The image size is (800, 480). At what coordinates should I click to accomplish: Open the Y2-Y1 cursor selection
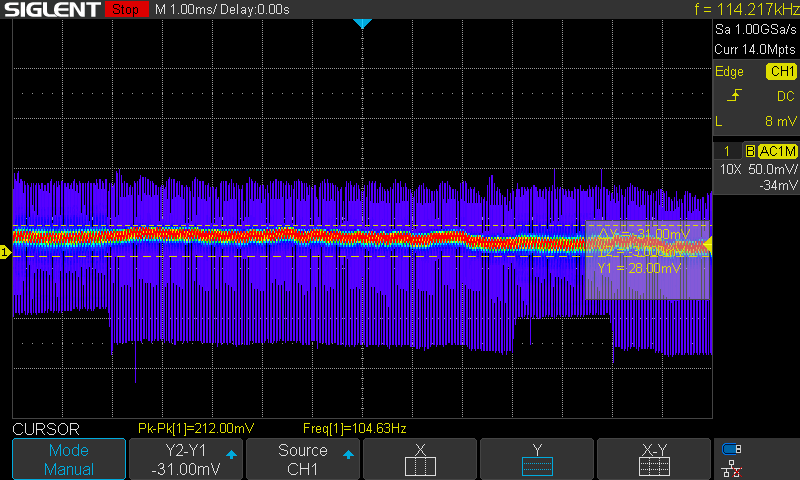(186, 459)
